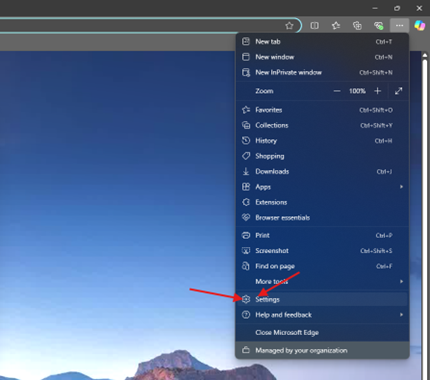430x380 pixels.
Task: Click Managed by your organization
Action: click(322, 350)
